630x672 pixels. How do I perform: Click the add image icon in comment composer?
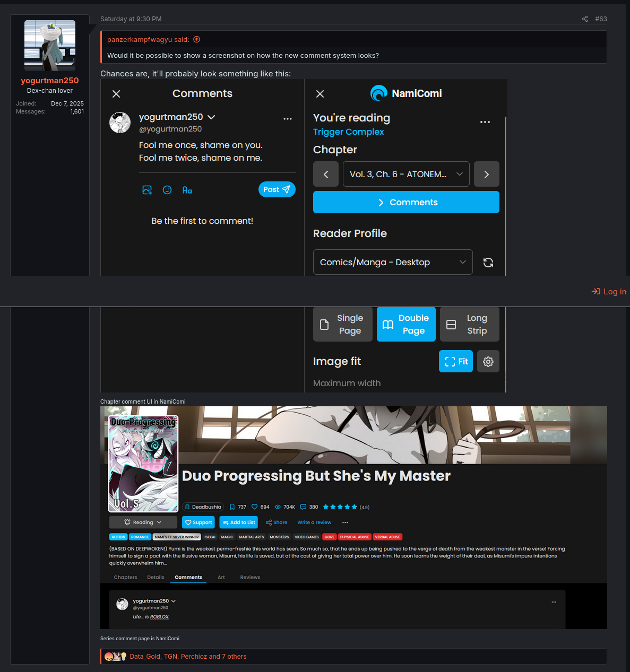click(x=147, y=190)
